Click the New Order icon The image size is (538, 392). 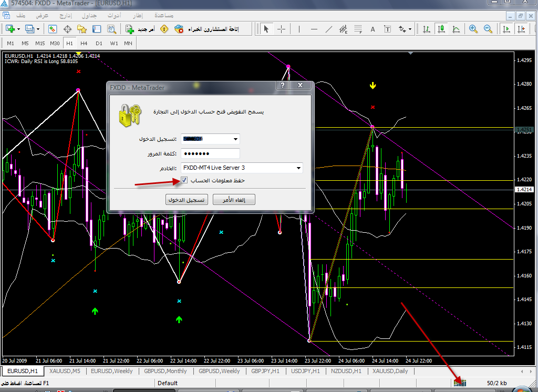coord(129,29)
